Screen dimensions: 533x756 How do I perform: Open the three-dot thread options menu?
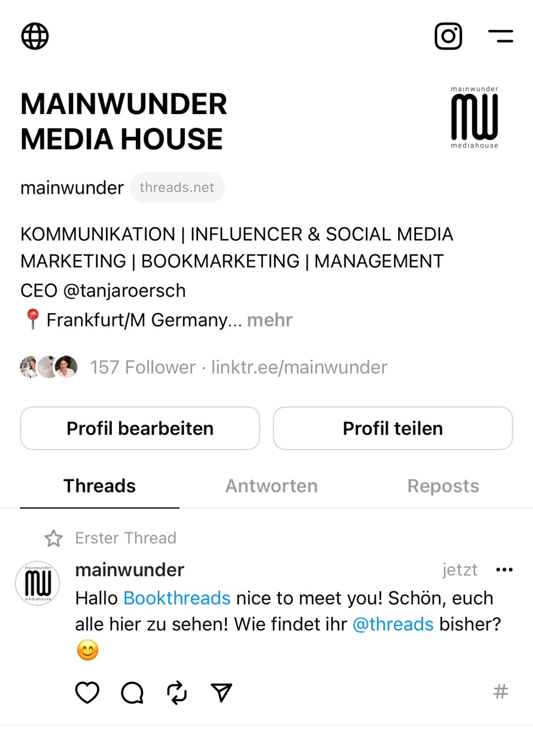click(504, 570)
